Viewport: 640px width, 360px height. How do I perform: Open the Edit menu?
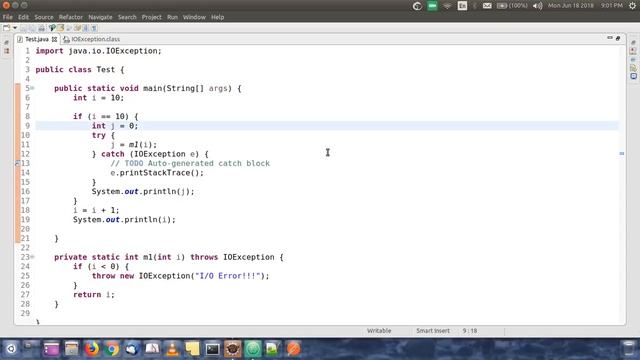point(23,17)
